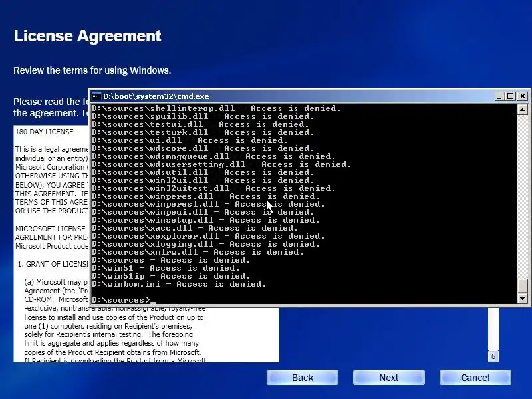Click the 'D:\sources\wdsusersetting.dll' output line

(x=221, y=164)
